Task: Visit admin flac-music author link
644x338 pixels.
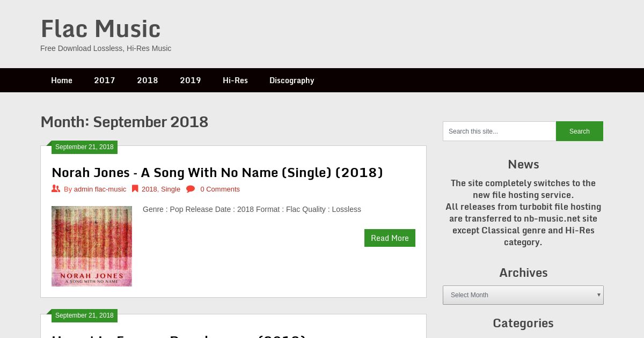Action: [100, 189]
